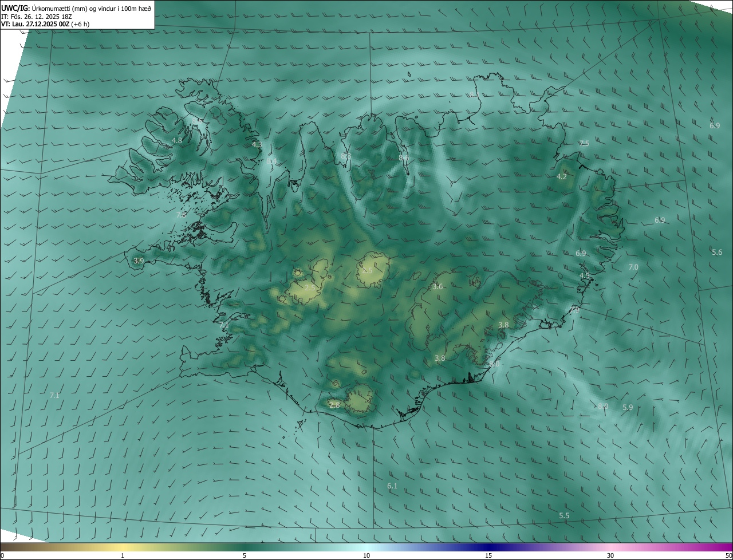Click the 15 label on the color scale
Viewport: 733px width, 560px height.
[x=488, y=556]
